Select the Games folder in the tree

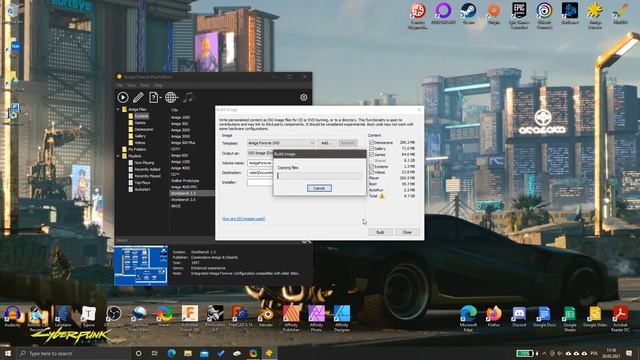(140, 123)
